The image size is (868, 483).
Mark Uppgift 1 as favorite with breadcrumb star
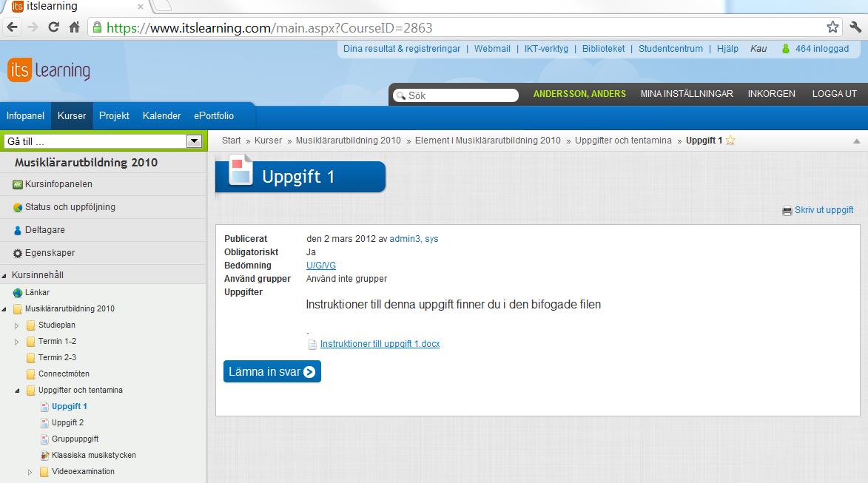click(730, 141)
